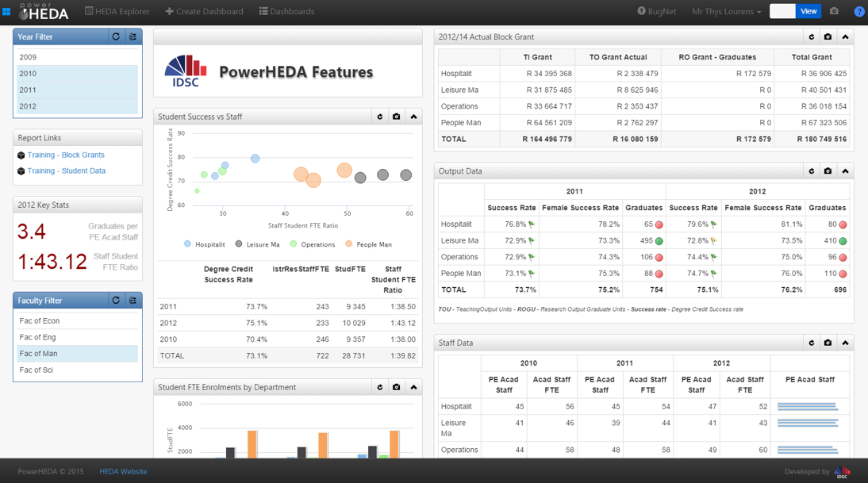Click Hospitalit 2011 red graduates indicator
Image resolution: width=868 pixels, height=483 pixels.
click(659, 224)
